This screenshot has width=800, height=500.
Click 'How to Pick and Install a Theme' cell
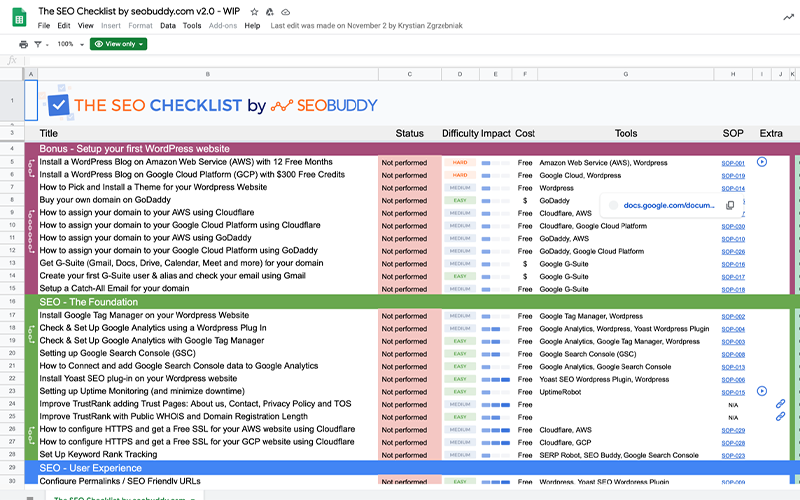click(208, 187)
